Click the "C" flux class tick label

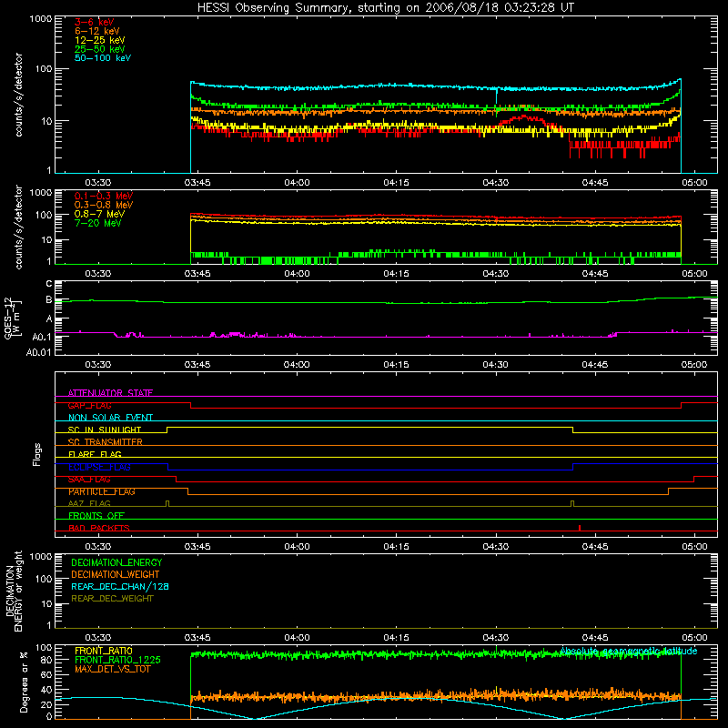pos(49,284)
